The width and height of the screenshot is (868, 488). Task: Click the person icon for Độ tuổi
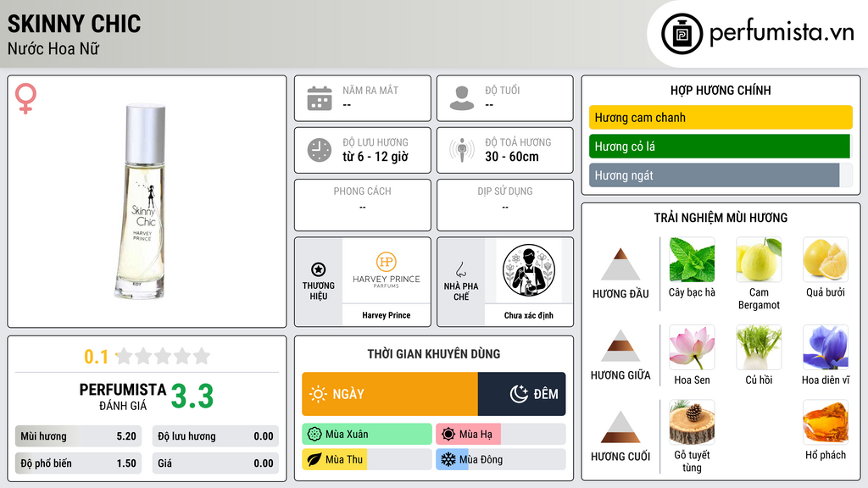click(462, 98)
